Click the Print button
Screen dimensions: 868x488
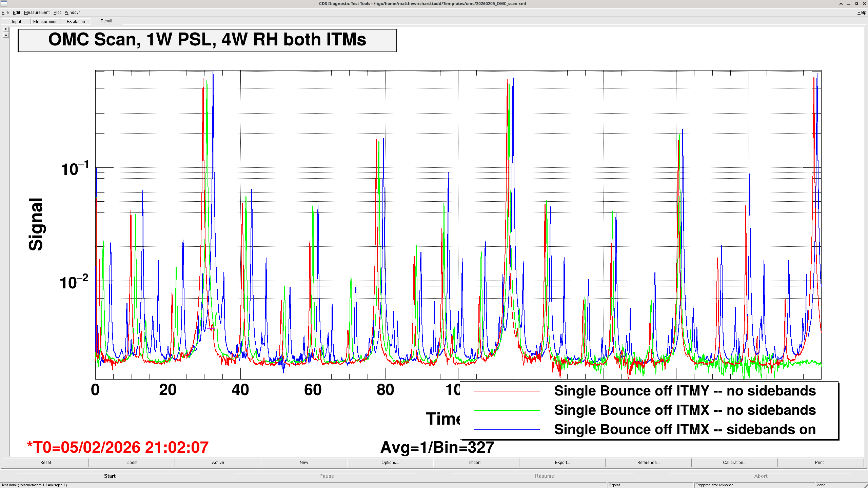coord(821,463)
